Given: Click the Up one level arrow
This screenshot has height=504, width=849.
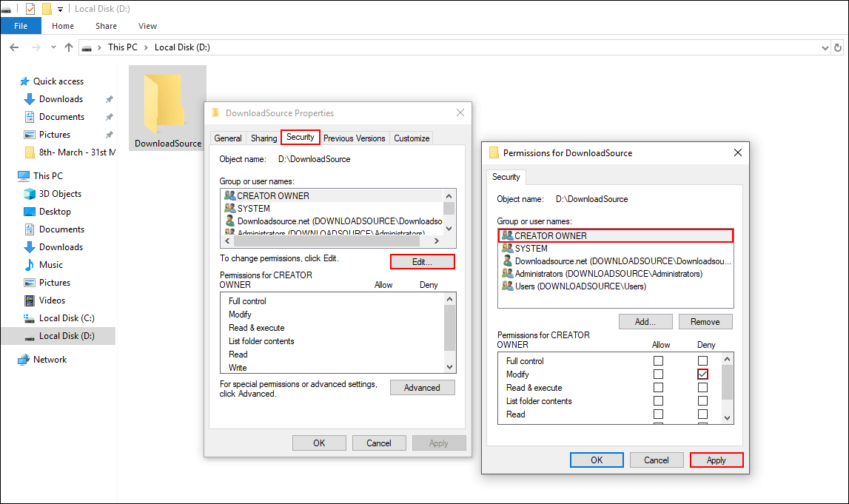Looking at the screenshot, I should click(x=69, y=47).
